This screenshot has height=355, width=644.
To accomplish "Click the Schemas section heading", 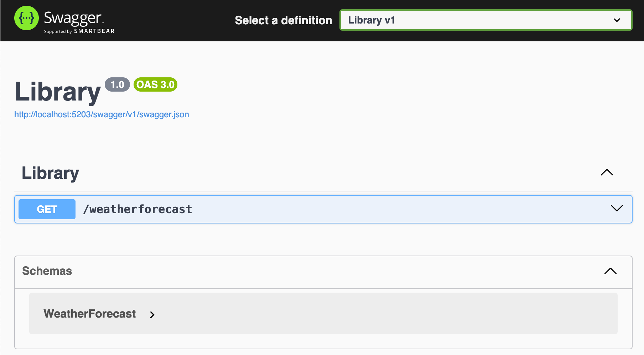I will (x=47, y=271).
